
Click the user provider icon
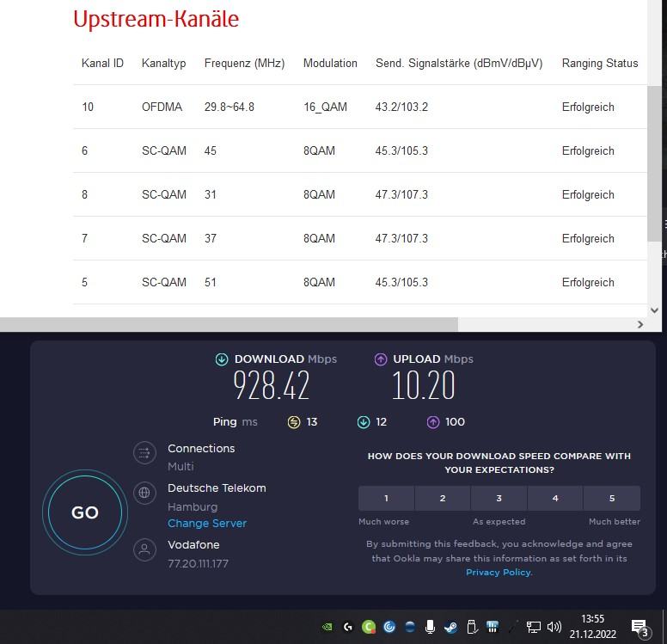[144, 549]
